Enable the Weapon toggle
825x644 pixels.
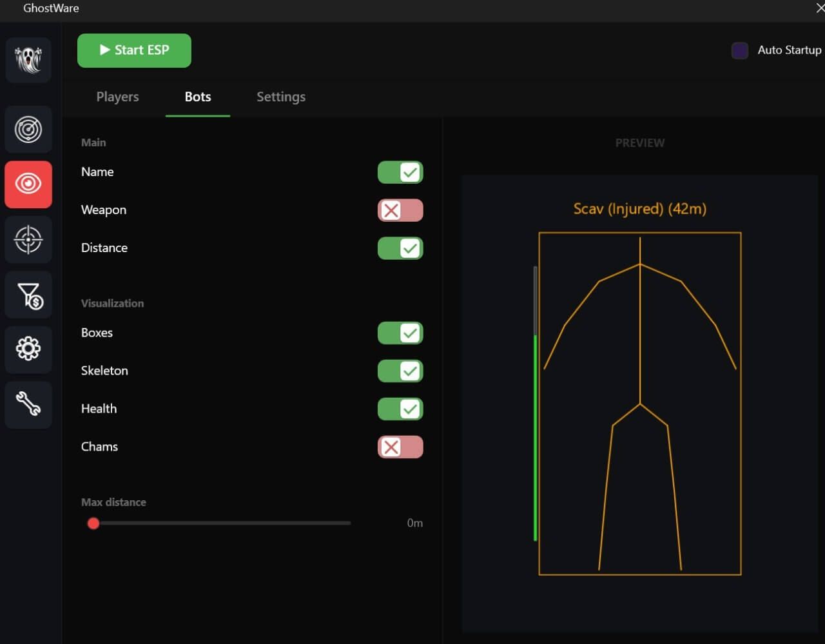[400, 210]
